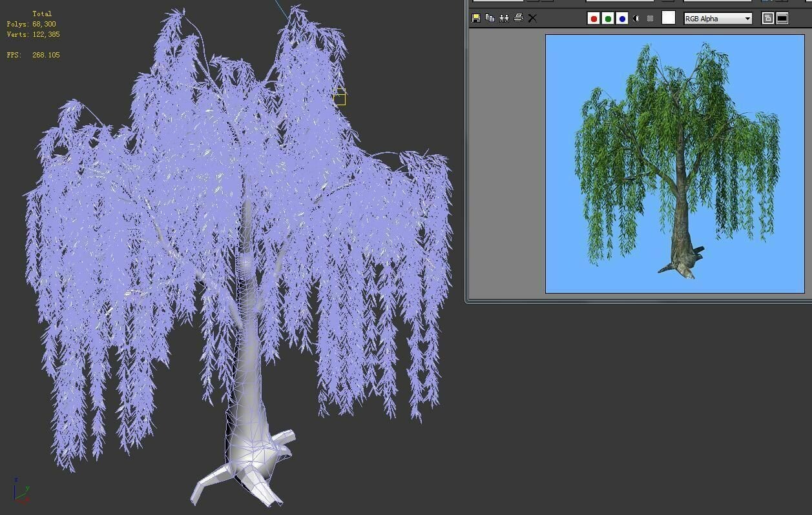
Task: Toggle the green channel display
Action: tap(607, 18)
